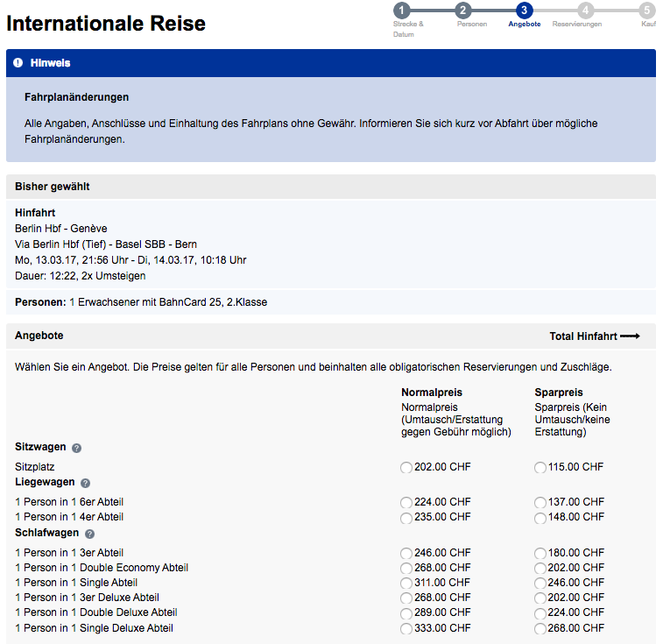Click the Sitzwagen help question-mark icon
This screenshot has height=644, width=663.
76,449
